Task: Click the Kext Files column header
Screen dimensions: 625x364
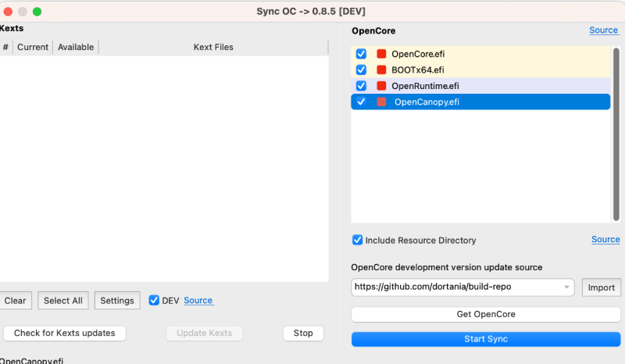Action: [x=213, y=47]
